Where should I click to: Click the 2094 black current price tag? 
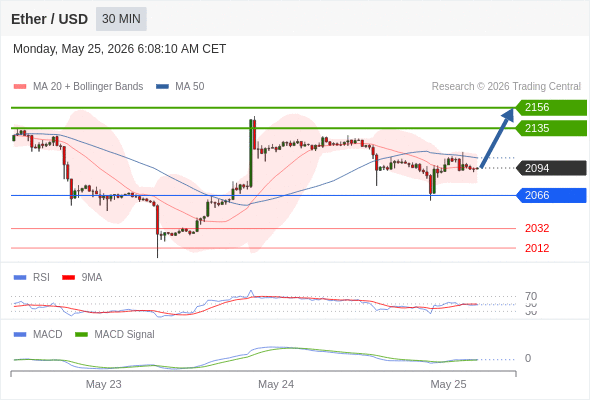551,168
